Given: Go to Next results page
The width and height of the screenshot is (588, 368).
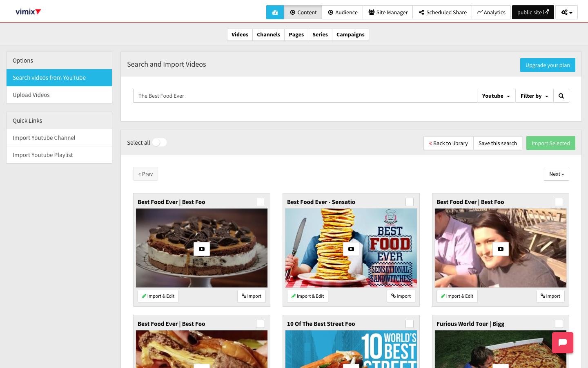Looking at the screenshot, I should coord(556,174).
